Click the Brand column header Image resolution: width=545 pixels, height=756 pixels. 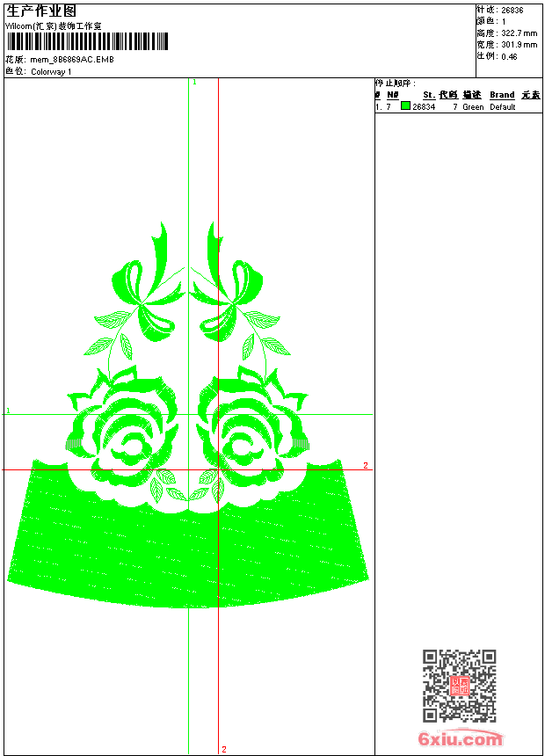tap(502, 95)
